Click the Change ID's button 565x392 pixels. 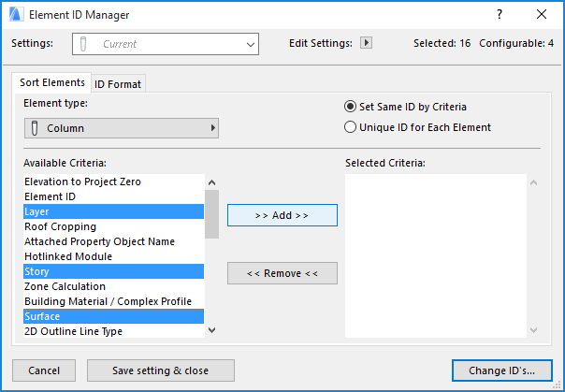pyautogui.click(x=502, y=370)
